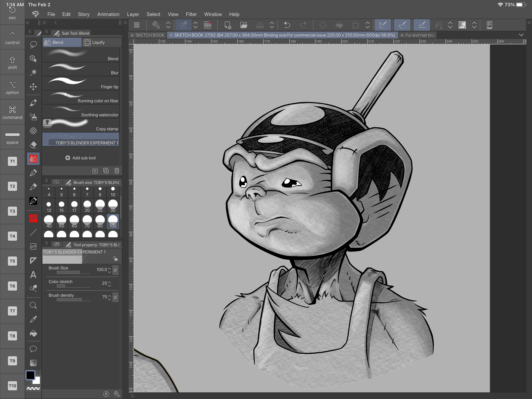Toggle the command modifier key
532x399 pixels.
pyautogui.click(x=12, y=112)
